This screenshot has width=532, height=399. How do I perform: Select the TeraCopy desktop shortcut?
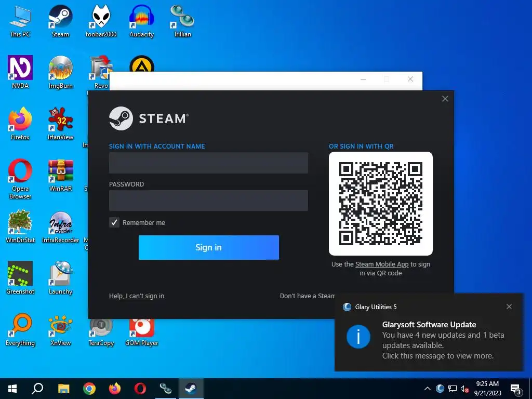click(101, 333)
